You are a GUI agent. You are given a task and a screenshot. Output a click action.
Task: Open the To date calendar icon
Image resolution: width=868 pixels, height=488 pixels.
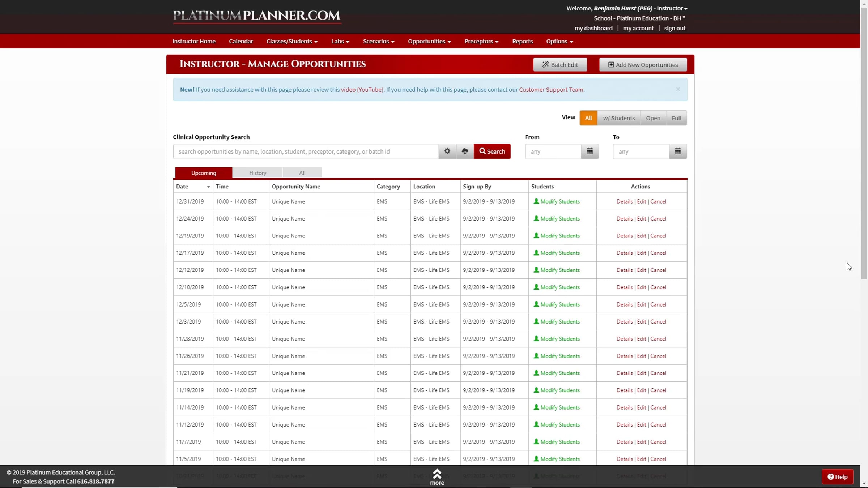[x=677, y=151]
